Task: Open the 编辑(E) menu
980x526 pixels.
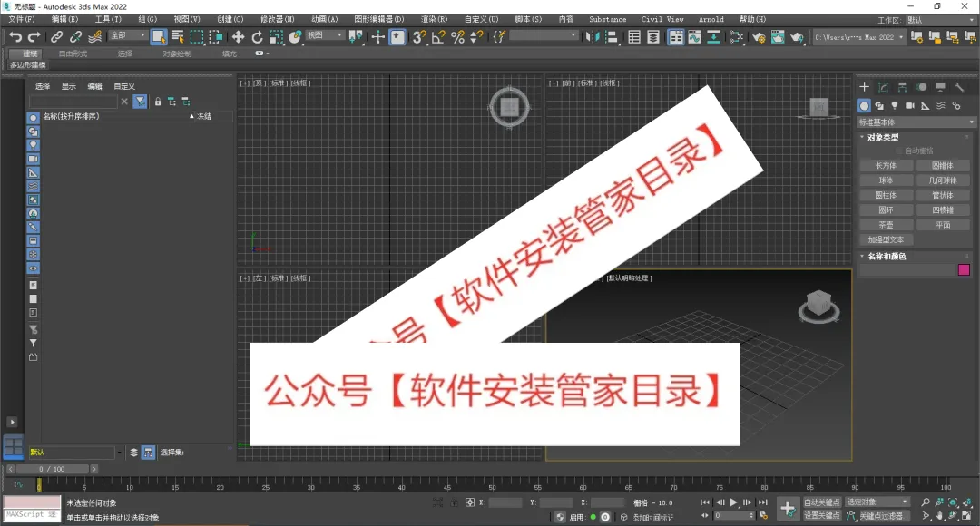Action: click(x=64, y=19)
